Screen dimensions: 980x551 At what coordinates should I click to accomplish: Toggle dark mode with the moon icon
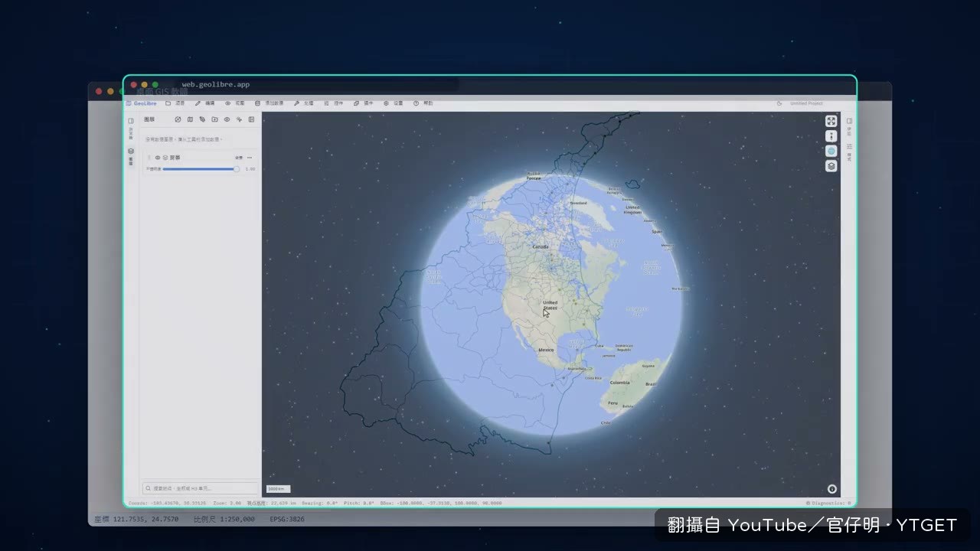pyautogui.click(x=779, y=103)
